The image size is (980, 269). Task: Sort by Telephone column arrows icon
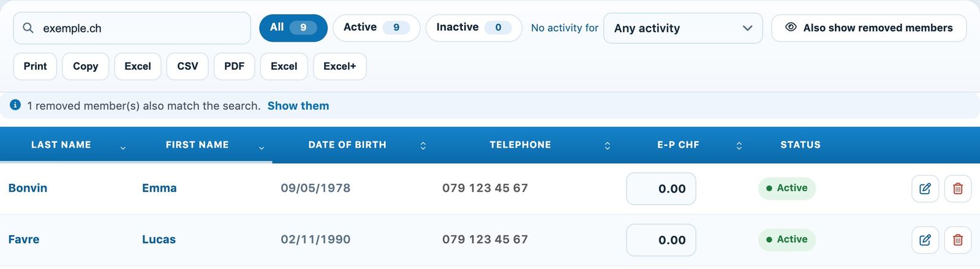pos(607,146)
